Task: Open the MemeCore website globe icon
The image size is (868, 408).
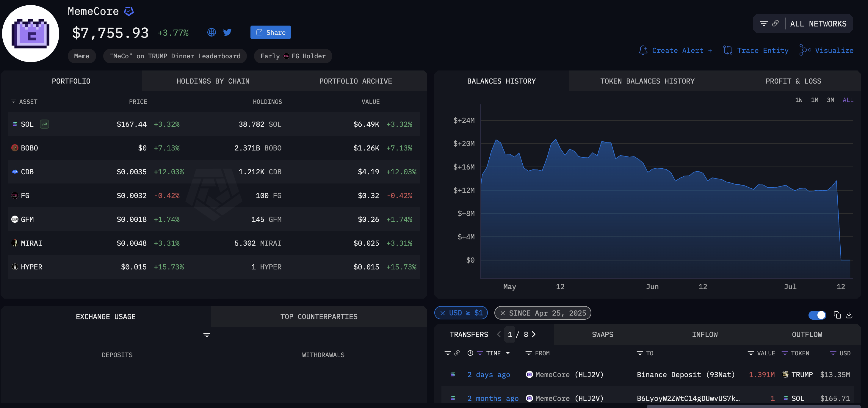Action: (x=211, y=32)
